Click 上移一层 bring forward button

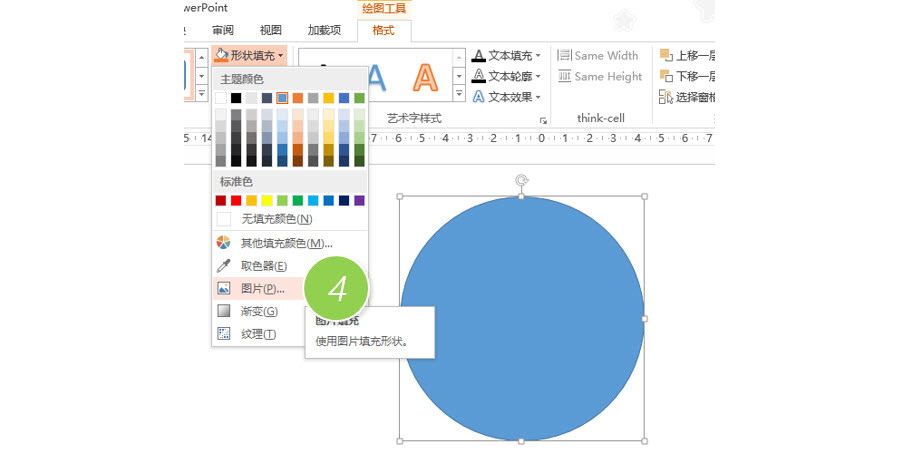[687, 56]
